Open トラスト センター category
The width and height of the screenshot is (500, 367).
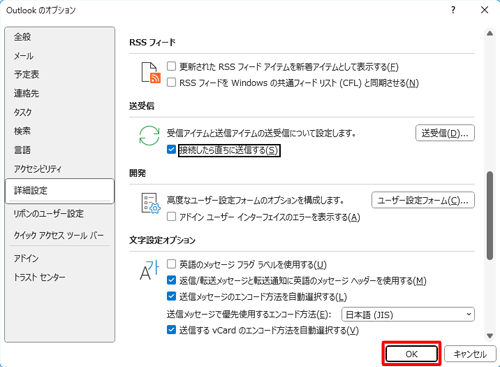(x=60, y=277)
